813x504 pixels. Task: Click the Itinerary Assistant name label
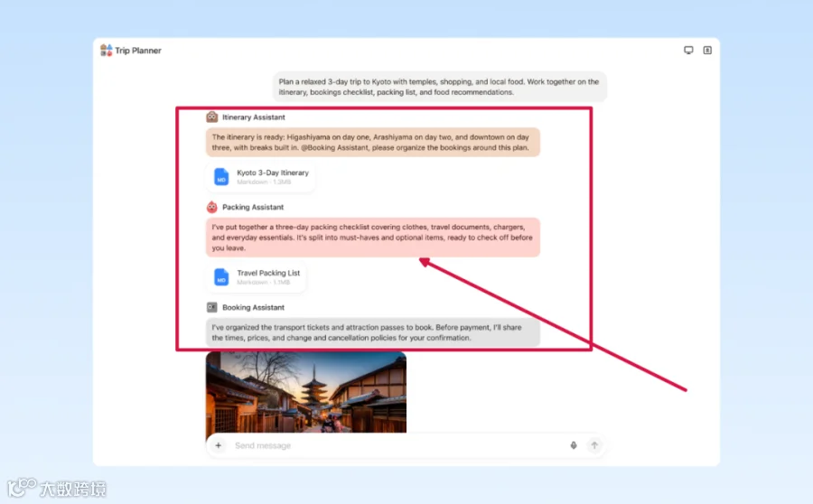(x=254, y=117)
